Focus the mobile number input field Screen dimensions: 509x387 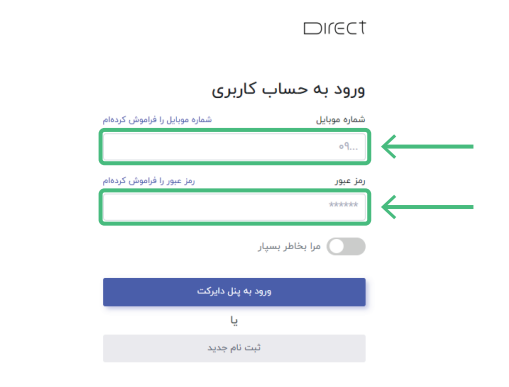click(x=234, y=147)
